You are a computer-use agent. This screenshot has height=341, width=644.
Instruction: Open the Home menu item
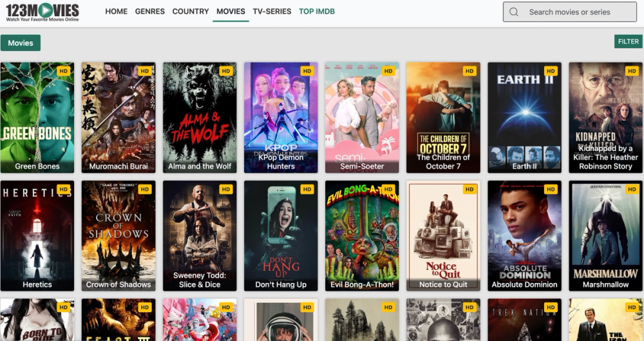click(x=116, y=12)
